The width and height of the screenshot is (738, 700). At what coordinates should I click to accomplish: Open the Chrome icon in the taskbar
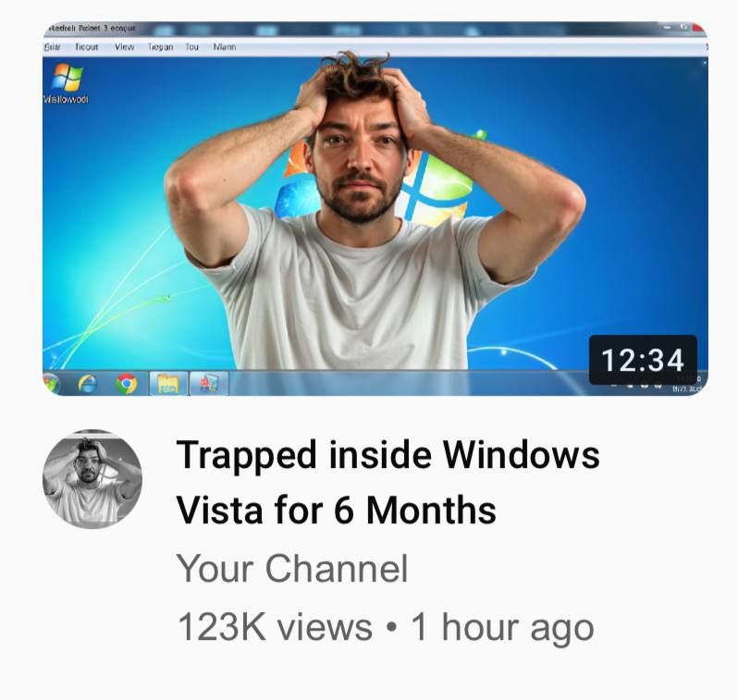pos(126,384)
